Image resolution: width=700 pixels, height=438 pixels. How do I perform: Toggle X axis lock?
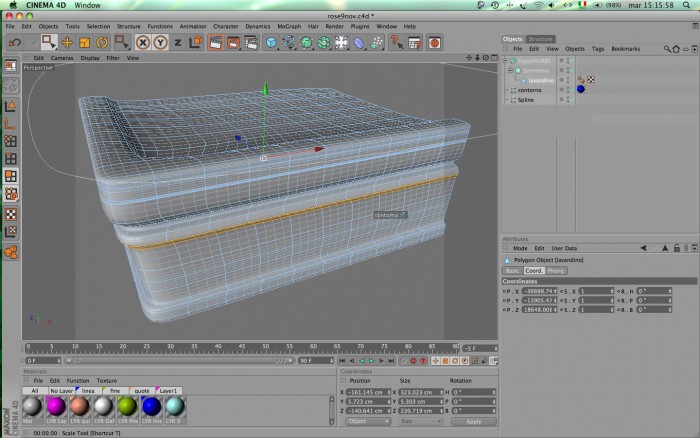tap(142, 43)
